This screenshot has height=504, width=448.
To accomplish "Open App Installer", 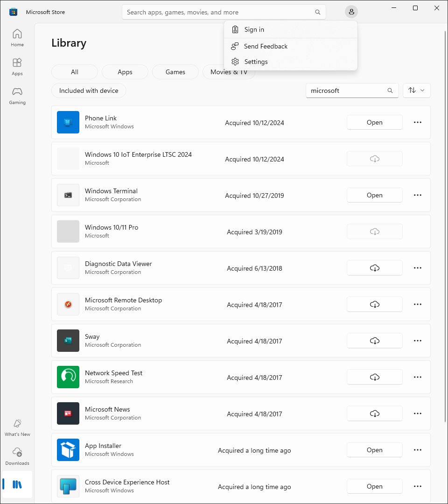I will (374, 450).
